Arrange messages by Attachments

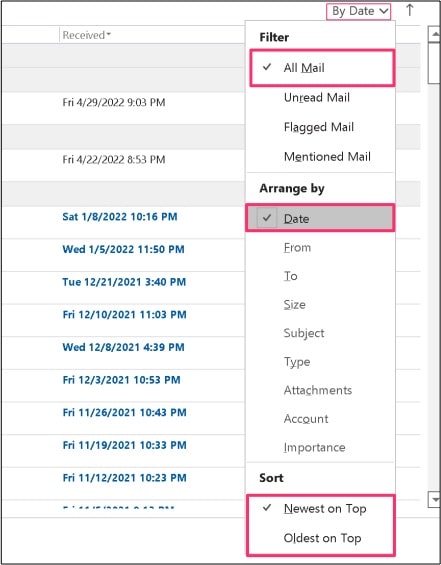320,390
